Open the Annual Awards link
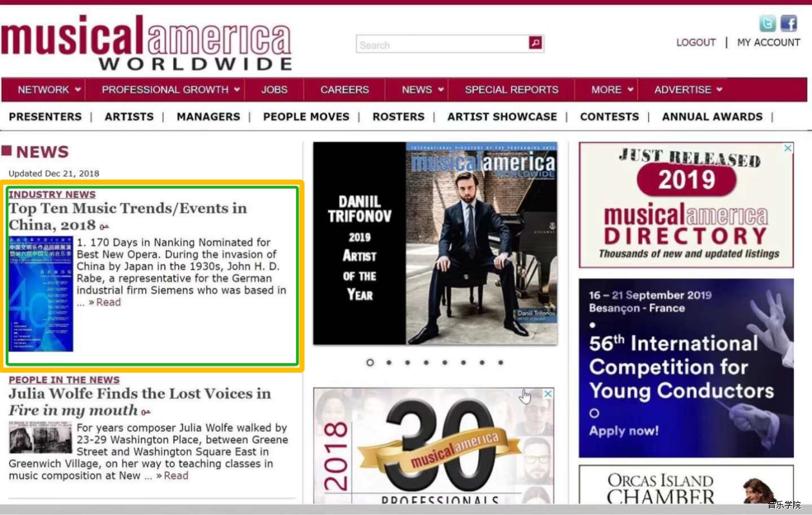 (712, 117)
